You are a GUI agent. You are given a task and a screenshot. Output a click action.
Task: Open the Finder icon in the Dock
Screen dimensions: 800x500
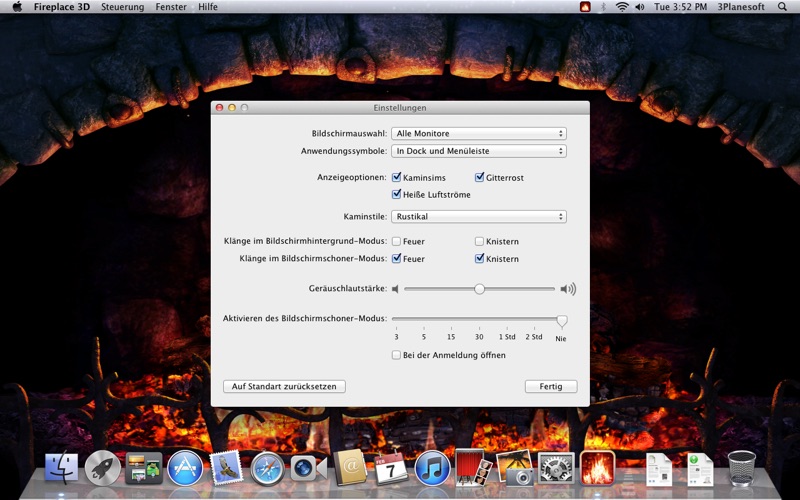[x=62, y=468]
